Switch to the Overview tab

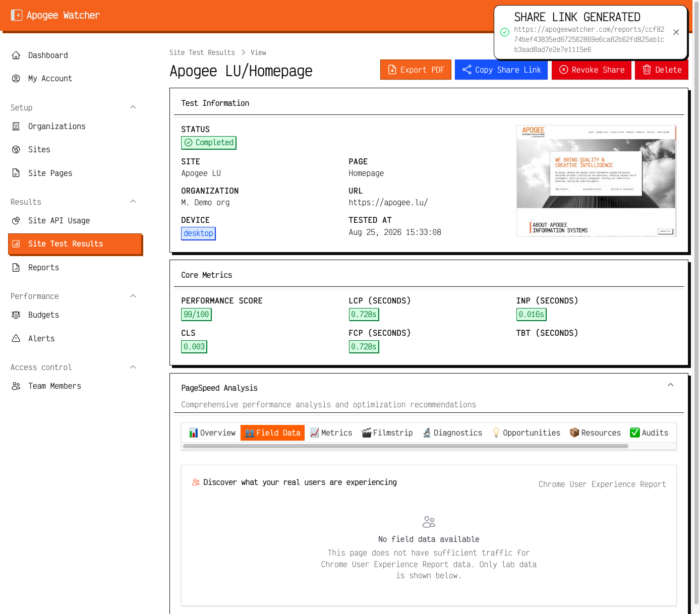click(212, 433)
